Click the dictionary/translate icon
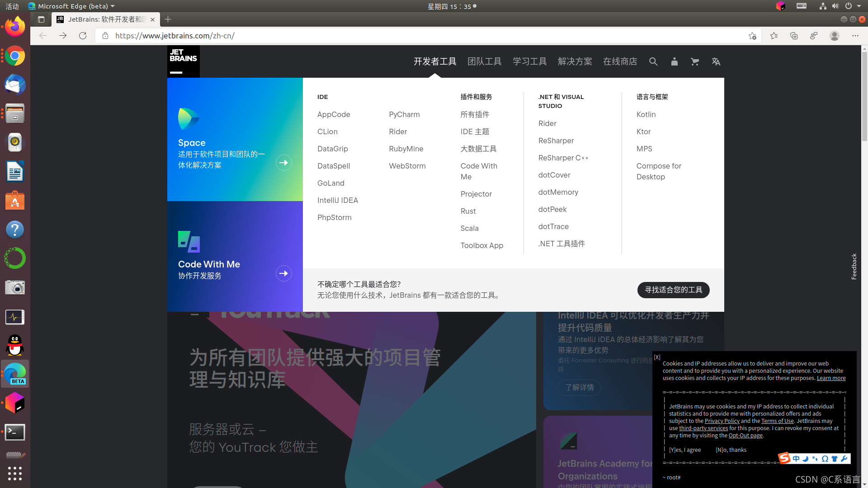The image size is (868, 488). [x=716, y=61]
